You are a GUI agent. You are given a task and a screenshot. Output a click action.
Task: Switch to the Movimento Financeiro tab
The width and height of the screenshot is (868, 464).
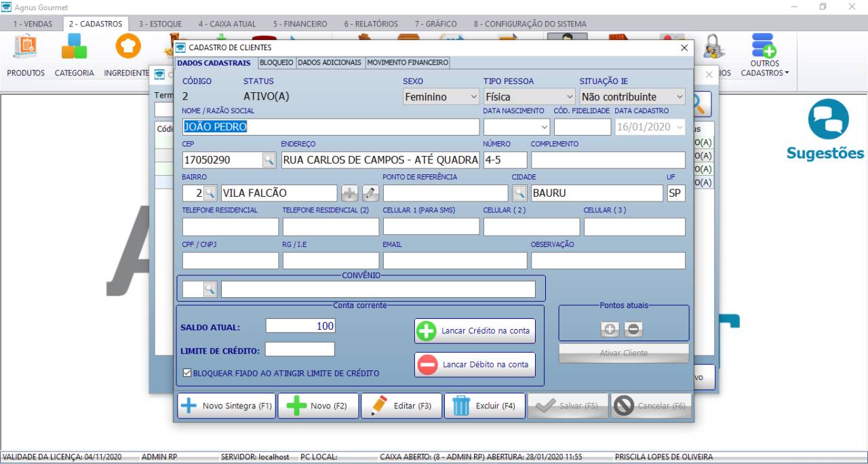click(407, 62)
